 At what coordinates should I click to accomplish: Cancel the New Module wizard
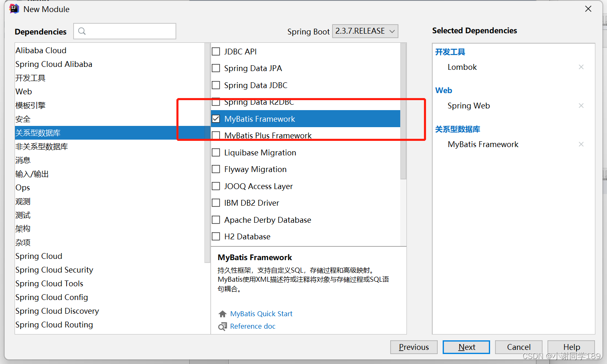[519, 347]
